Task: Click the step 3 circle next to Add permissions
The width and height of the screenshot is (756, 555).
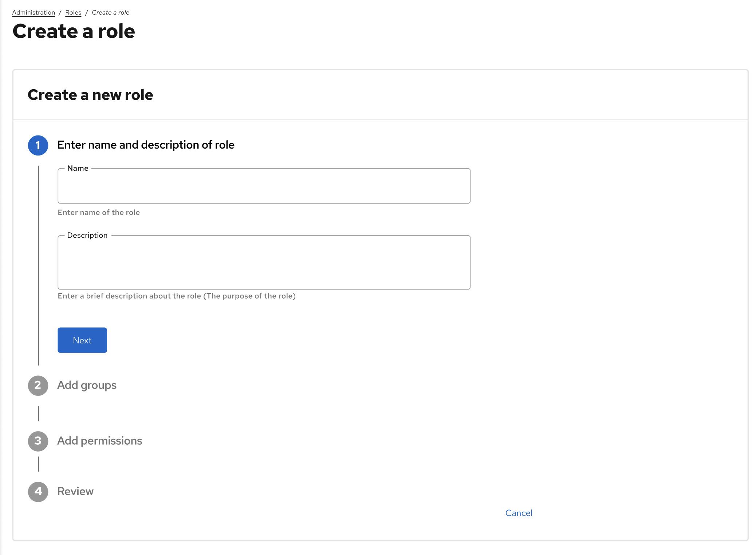Action: coord(38,441)
